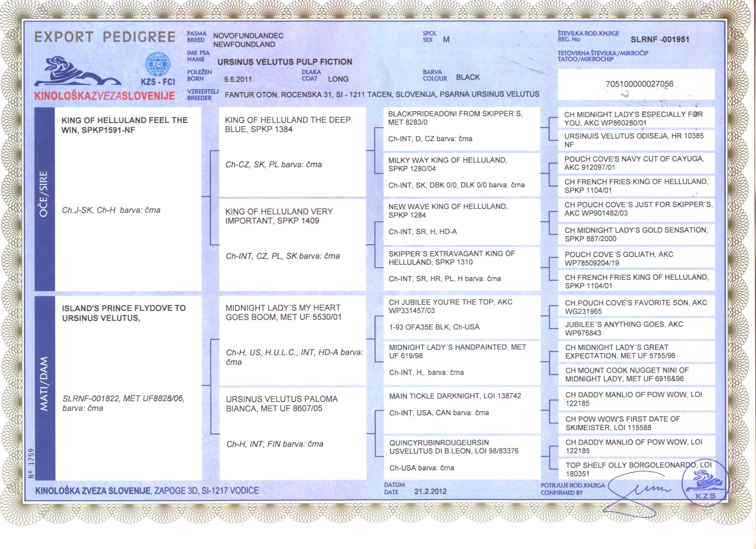The height and width of the screenshot is (549, 756).
Task: Click sex value M
Action: tap(446, 40)
